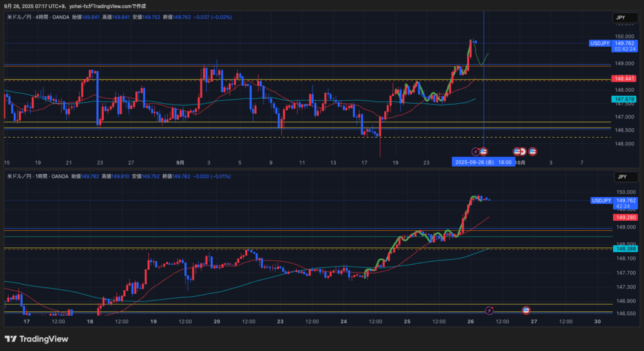Select the red 149.280 price label on the 1-hour chart

624,217
